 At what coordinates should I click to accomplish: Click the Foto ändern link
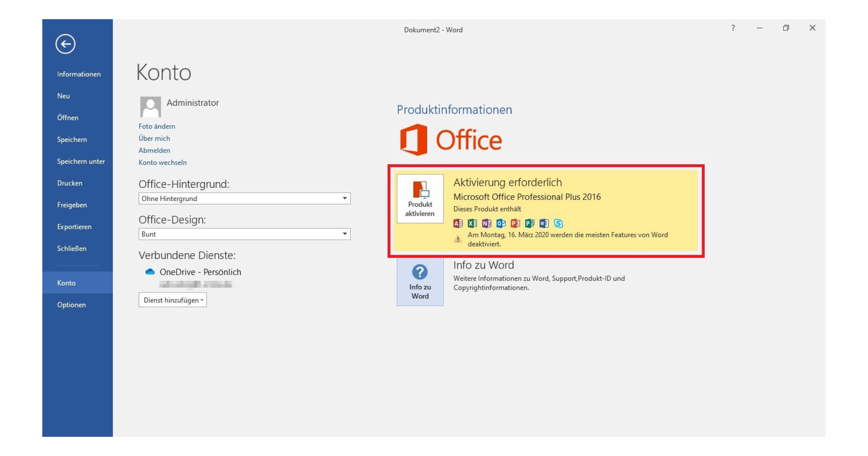click(157, 126)
